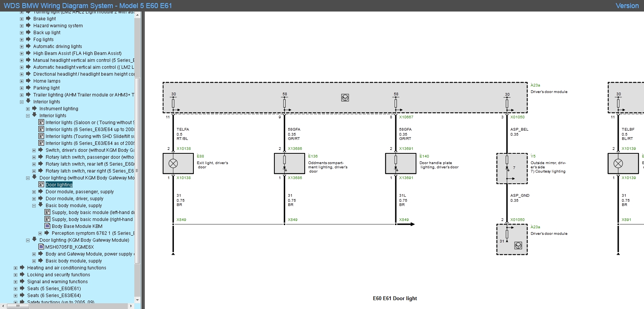The width and height of the screenshot is (644, 309).
Task: Click the tree panel horizontal scrollbar right arrow
Action: click(131, 306)
